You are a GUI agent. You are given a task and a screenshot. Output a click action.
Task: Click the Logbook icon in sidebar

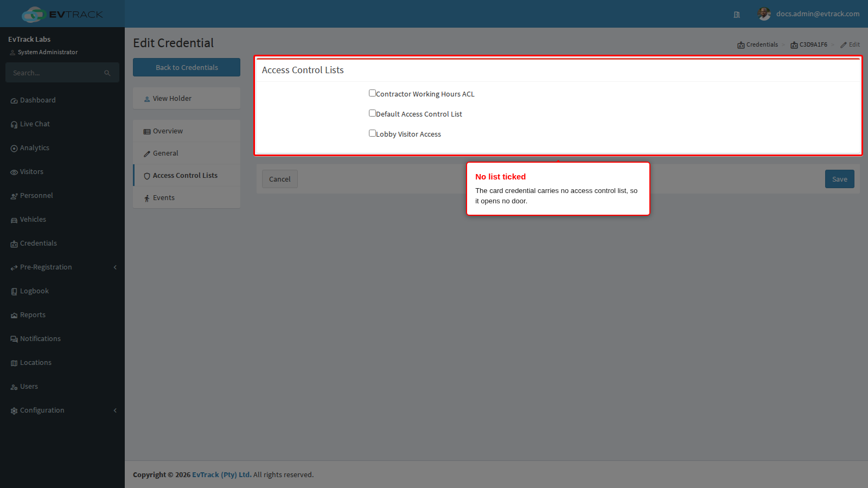14,292
